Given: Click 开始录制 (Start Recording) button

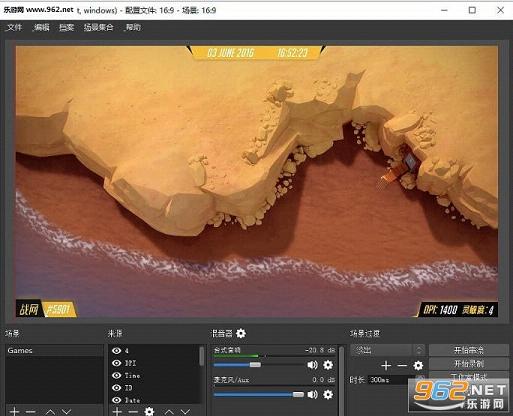Looking at the screenshot, I should tap(468, 363).
